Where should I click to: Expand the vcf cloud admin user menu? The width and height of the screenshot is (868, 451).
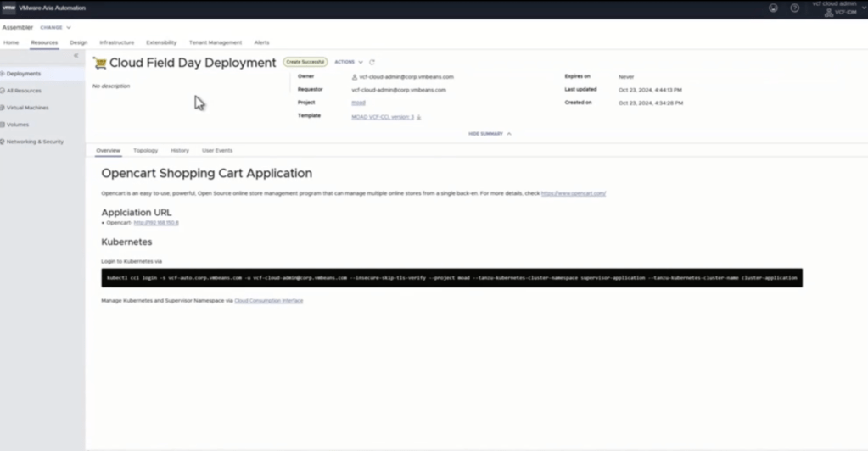click(840, 8)
